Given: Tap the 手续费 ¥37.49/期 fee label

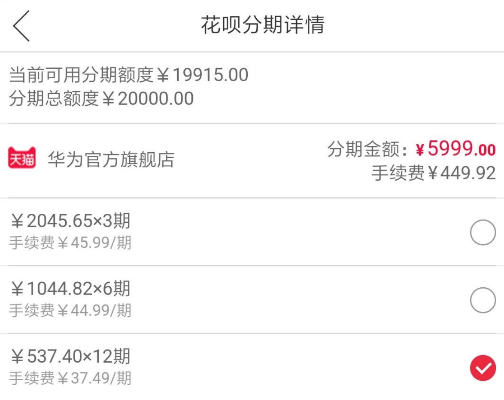Looking at the screenshot, I should pos(70,378).
